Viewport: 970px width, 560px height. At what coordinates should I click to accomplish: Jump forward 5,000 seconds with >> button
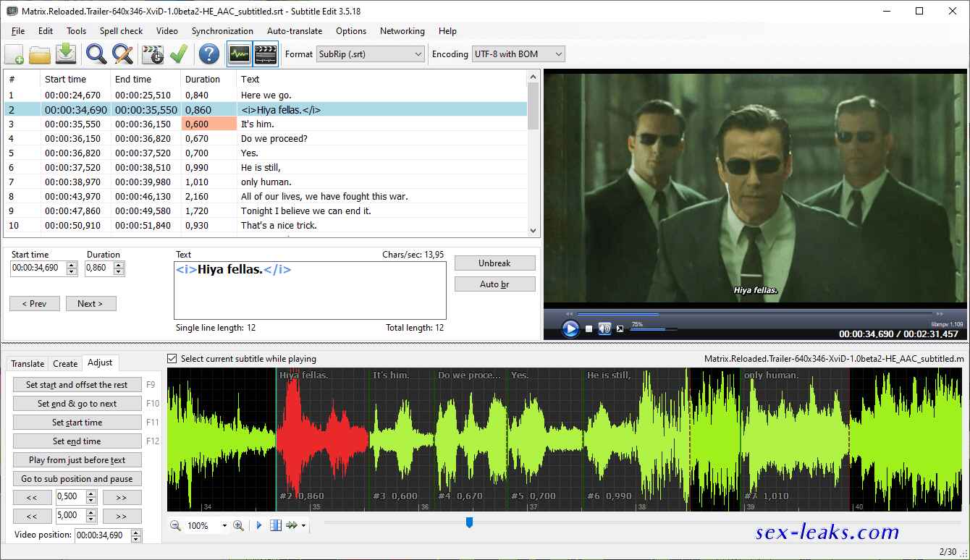122,517
